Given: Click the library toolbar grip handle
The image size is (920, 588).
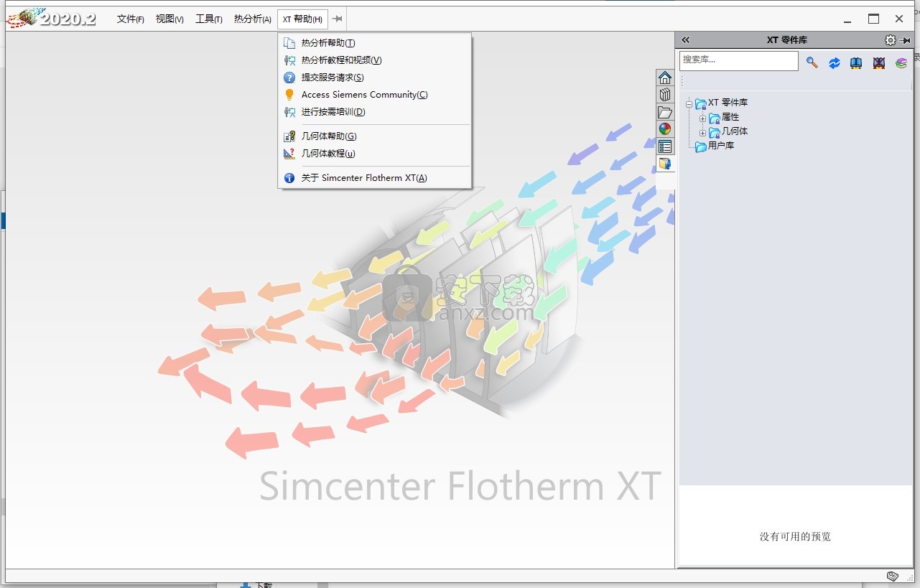Looking at the screenshot, I should pos(682,82).
